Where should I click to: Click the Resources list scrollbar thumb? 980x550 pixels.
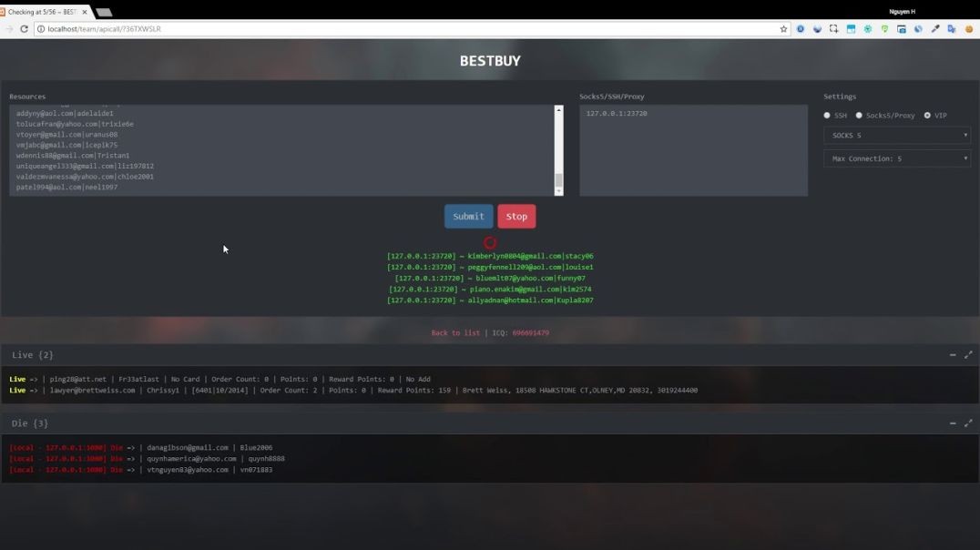click(x=558, y=180)
